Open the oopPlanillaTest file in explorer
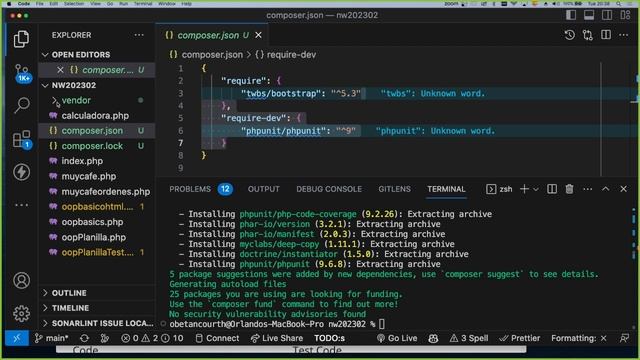The image size is (640, 360). (98, 252)
